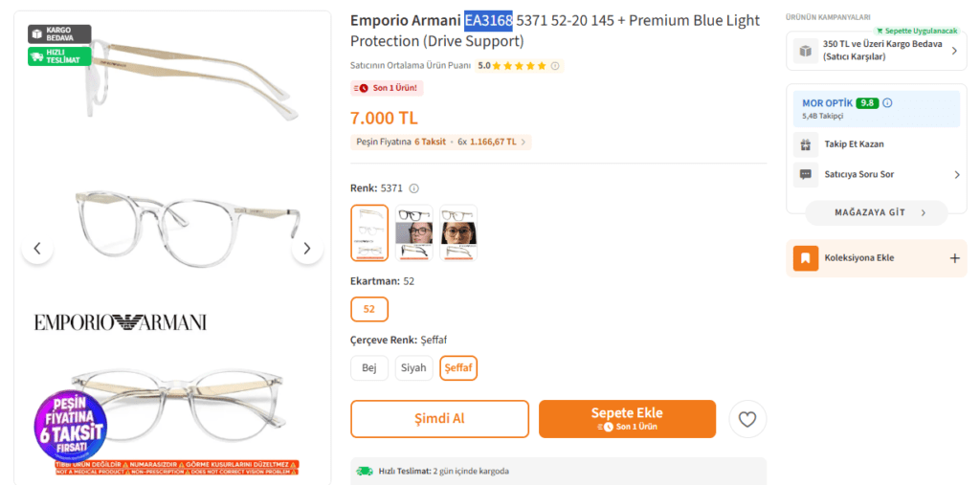Select the first clear-frame color swatch
The image size is (980, 485).
coord(369,232)
